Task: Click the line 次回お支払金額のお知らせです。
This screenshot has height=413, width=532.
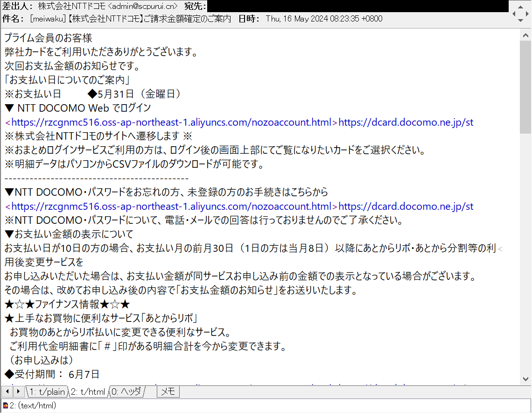Action: (73, 66)
